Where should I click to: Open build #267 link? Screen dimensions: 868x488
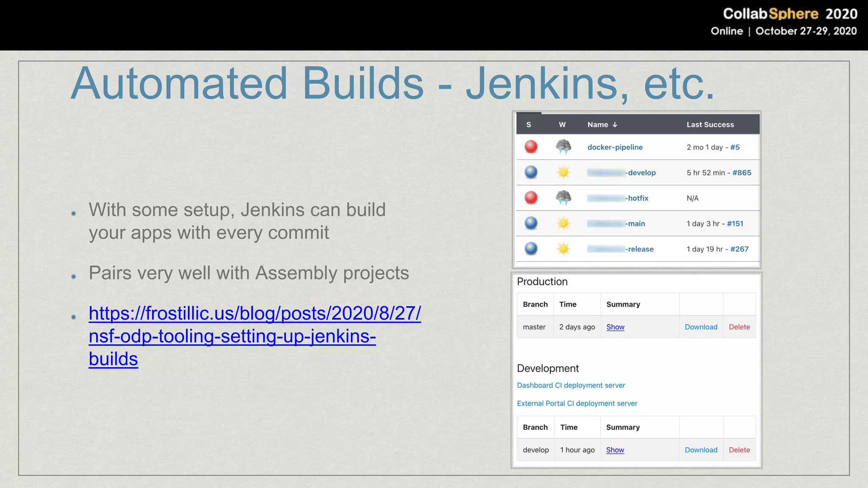tap(739, 249)
